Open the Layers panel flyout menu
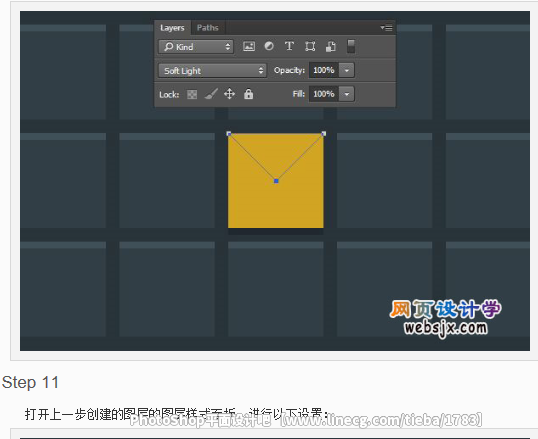Screen dimensions: 538x439 [386, 28]
